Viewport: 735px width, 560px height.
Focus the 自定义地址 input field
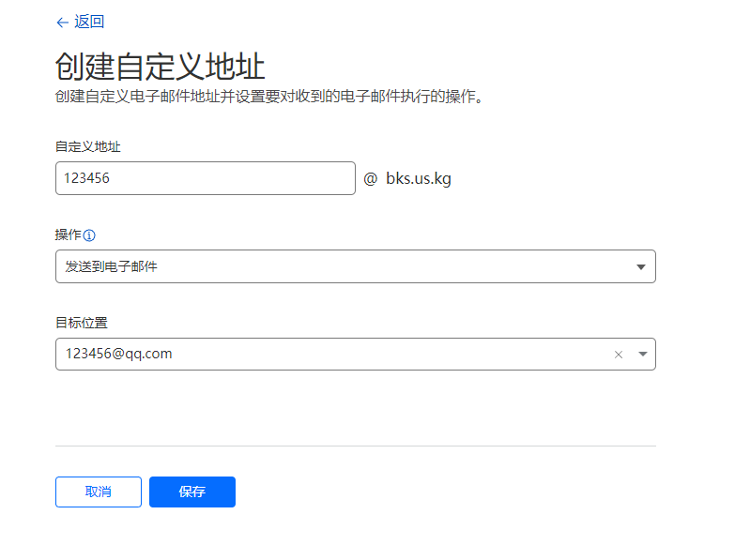pos(205,178)
